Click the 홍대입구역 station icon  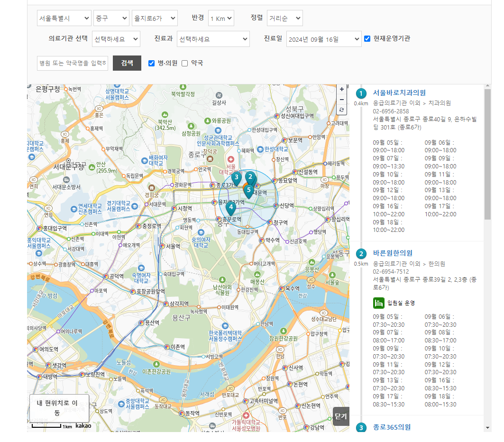(x=39, y=229)
